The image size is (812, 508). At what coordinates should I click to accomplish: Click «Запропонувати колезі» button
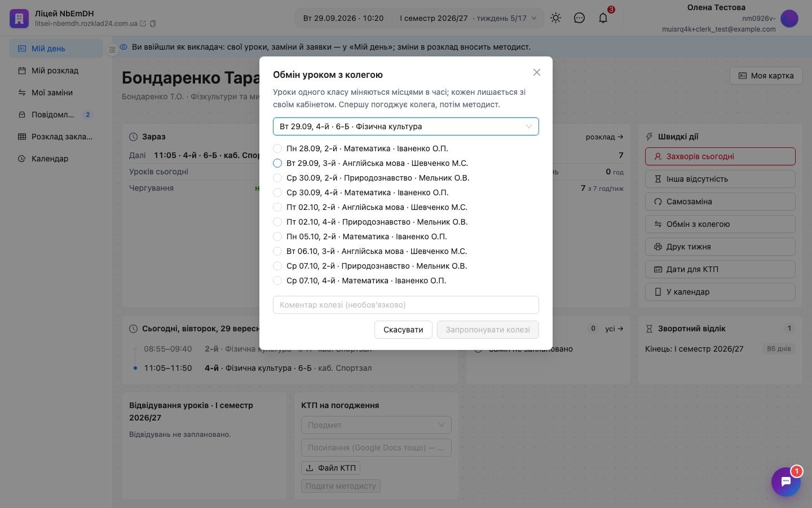pos(488,330)
